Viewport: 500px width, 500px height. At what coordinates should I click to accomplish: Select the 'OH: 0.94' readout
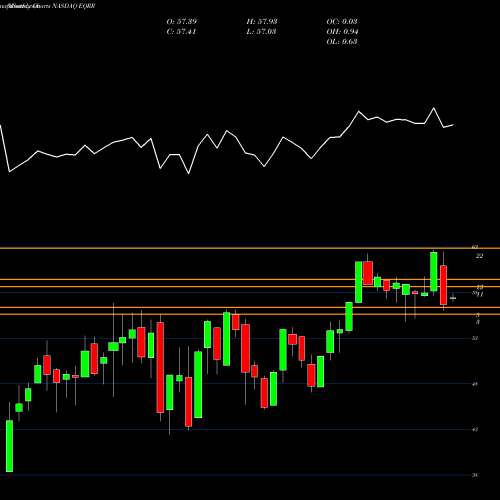pyautogui.click(x=342, y=32)
